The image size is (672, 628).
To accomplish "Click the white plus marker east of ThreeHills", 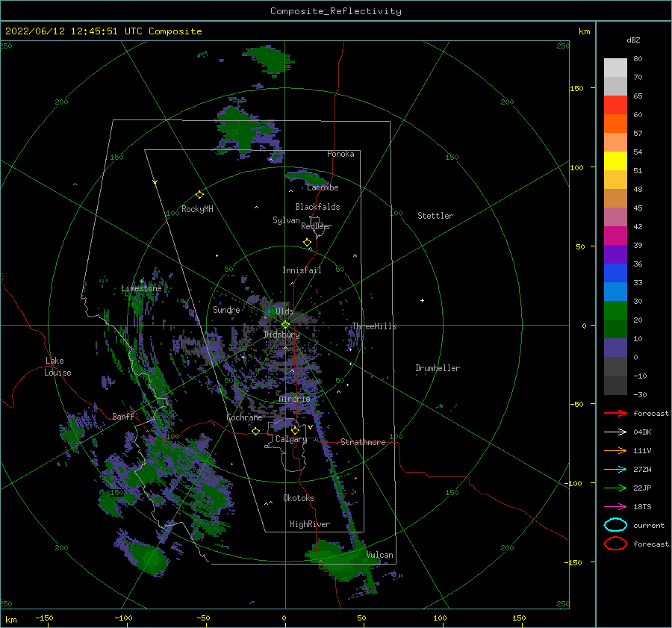I will 422,300.
